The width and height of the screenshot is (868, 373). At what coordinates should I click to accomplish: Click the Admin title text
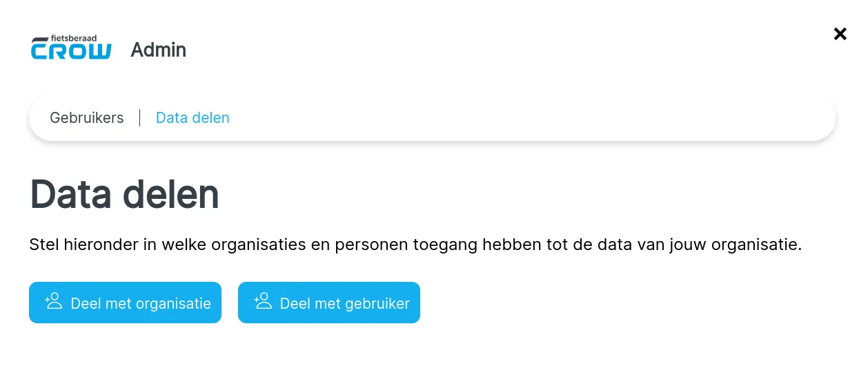[x=158, y=50]
